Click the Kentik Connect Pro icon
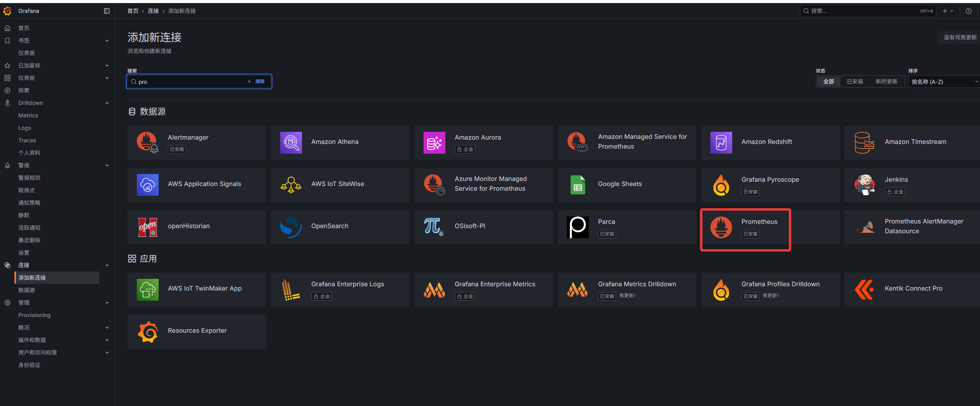This screenshot has width=980, height=406. (x=865, y=289)
